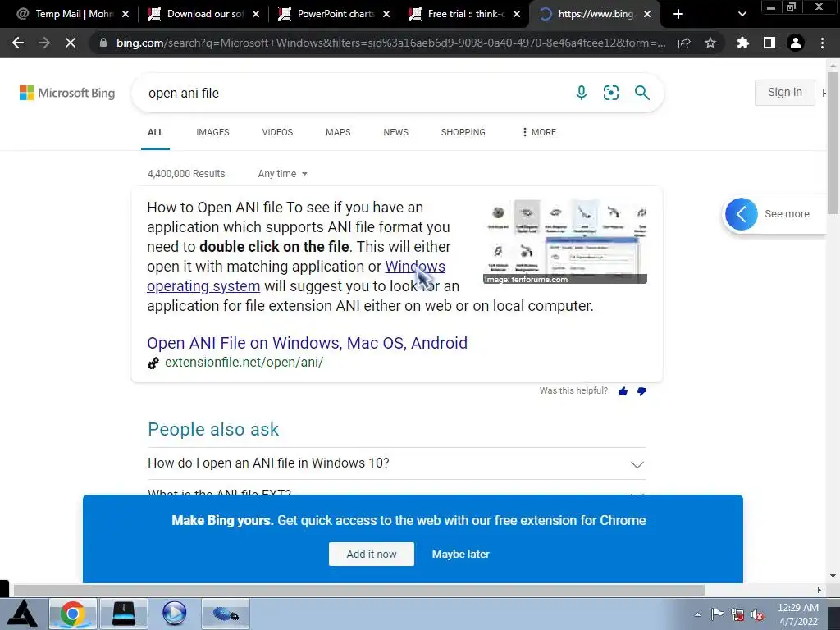Dismiss banner with Maybe later

[461, 554]
